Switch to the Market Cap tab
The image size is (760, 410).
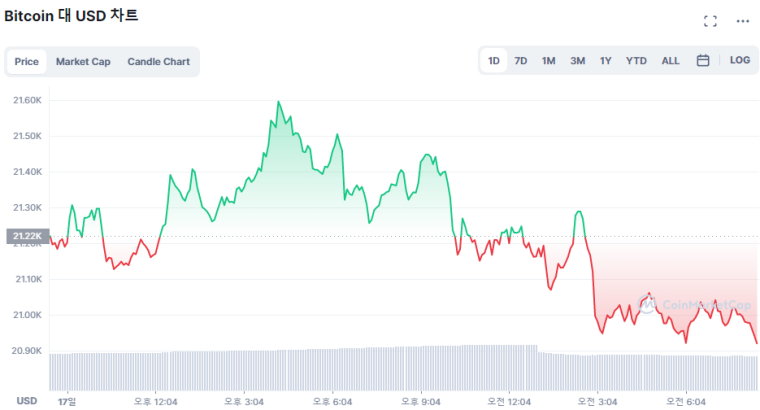[x=83, y=62]
